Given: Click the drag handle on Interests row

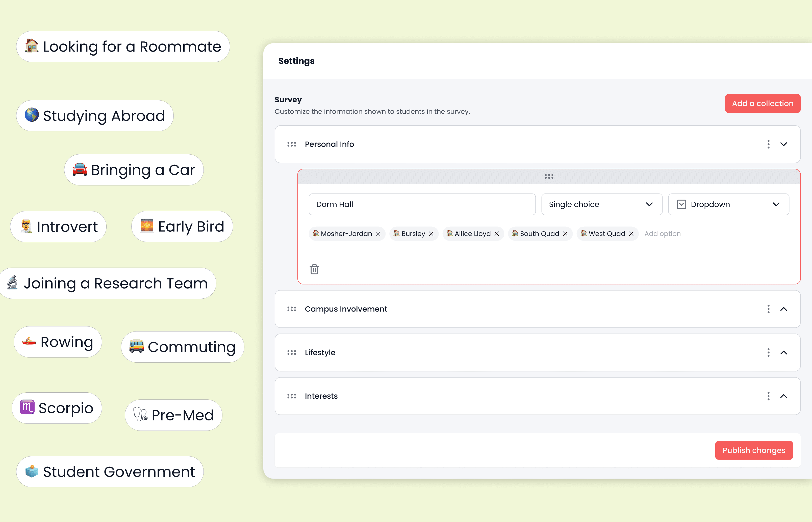Looking at the screenshot, I should coord(291,396).
